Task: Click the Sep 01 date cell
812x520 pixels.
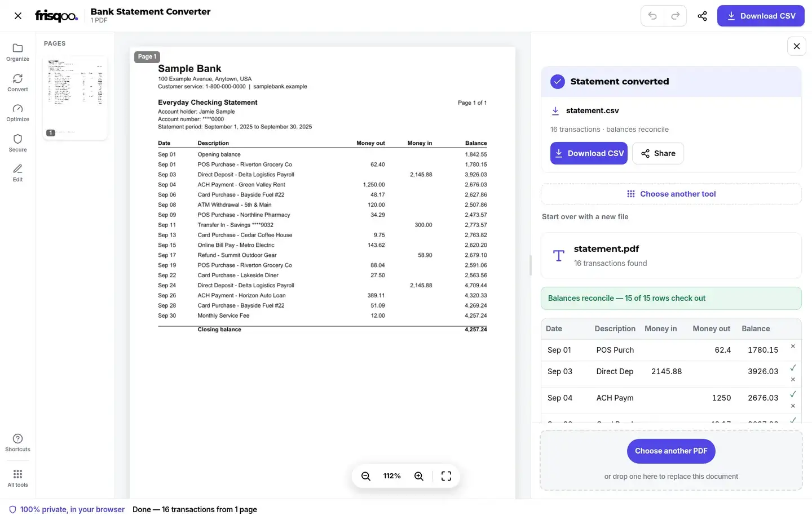Action: click(x=559, y=350)
